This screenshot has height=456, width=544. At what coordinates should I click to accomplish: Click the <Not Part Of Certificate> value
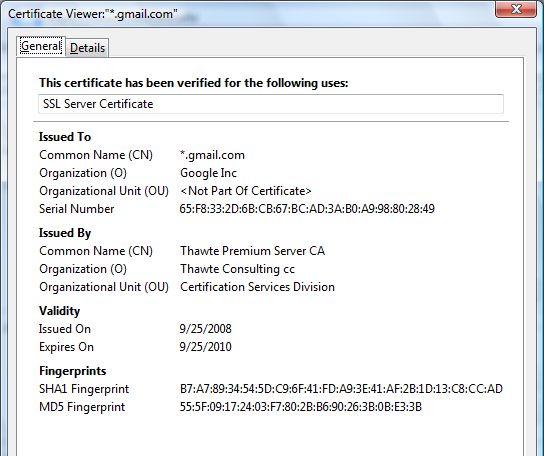click(x=246, y=191)
